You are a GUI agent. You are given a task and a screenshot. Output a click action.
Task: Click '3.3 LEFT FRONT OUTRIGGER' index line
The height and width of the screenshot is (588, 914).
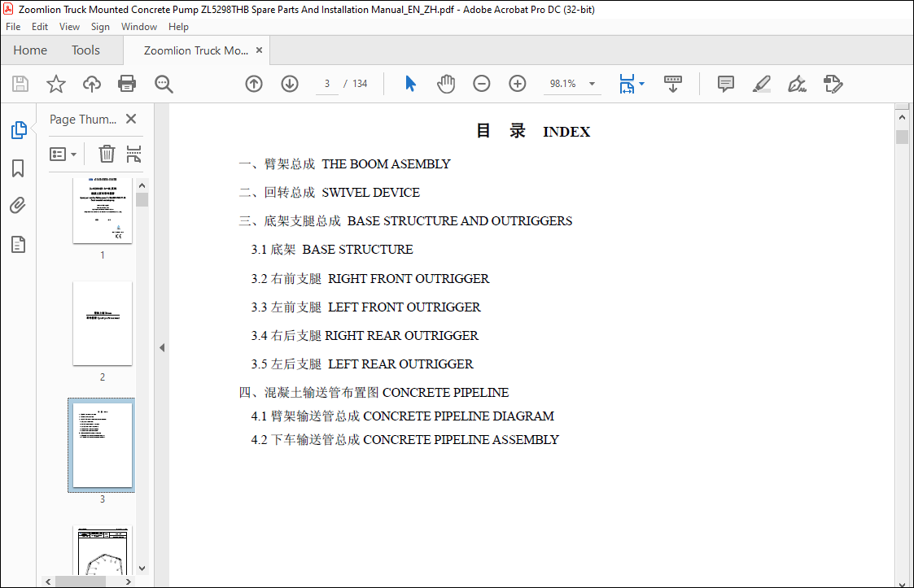366,307
